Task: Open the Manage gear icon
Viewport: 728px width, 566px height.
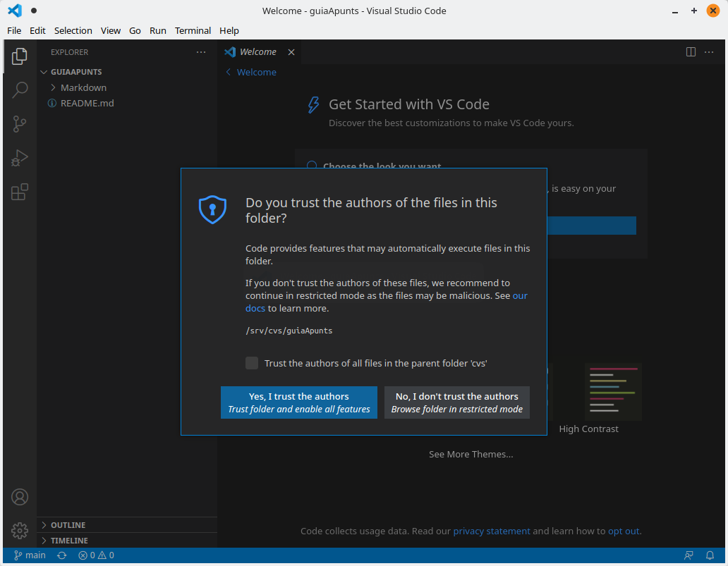Action: coord(20,531)
